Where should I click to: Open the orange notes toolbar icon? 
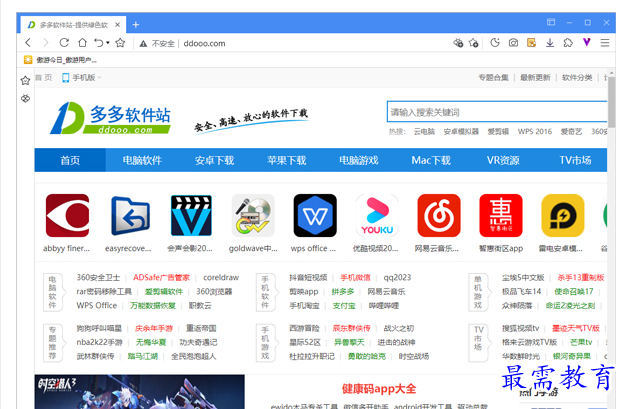tap(531, 43)
